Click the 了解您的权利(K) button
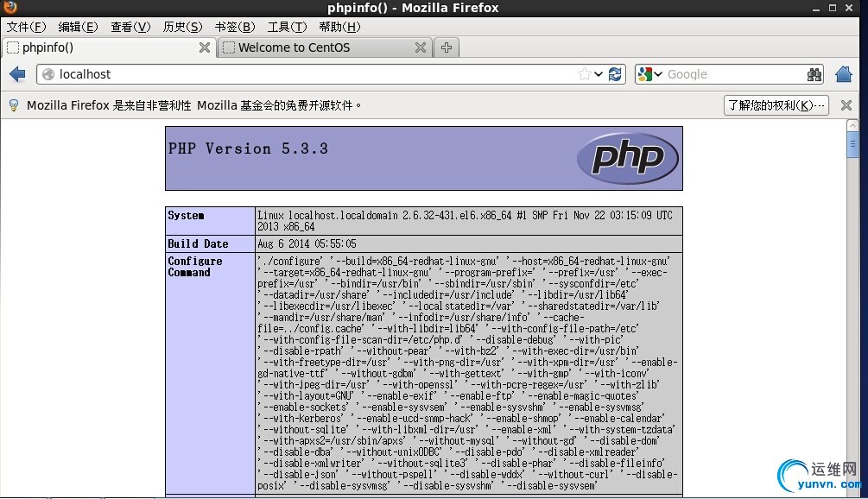Screen dimensions: 868x499 776,105
